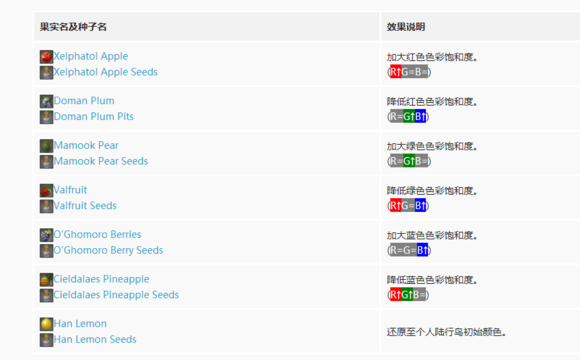Image resolution: width=580 pixels, height=360 pixels.
Task: Click the 果实名及种子名 column header
Action: [73, 27]
